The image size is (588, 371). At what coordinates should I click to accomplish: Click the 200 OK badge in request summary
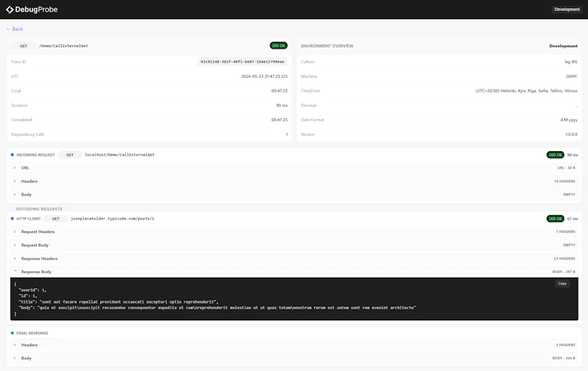tap(279, 46)
